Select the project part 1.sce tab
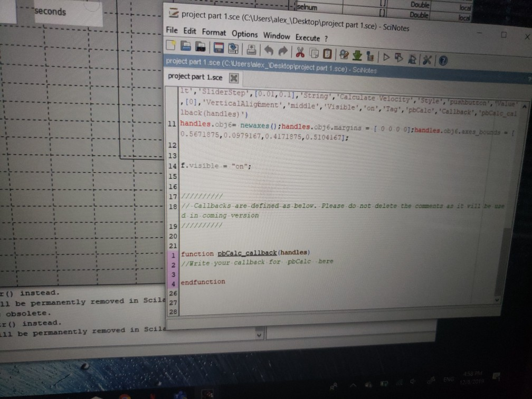Screen dimensions: 532x399 [x=196, y=77]
